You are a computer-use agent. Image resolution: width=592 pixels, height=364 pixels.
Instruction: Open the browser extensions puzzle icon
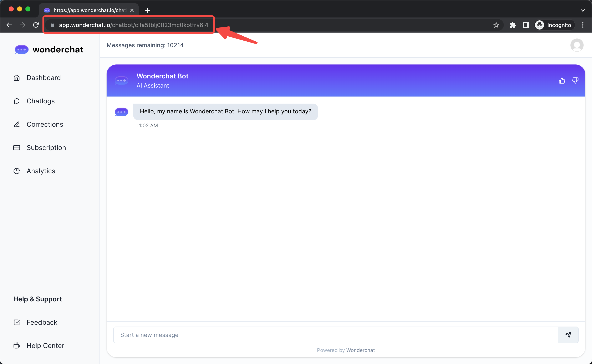coord(513,25)
